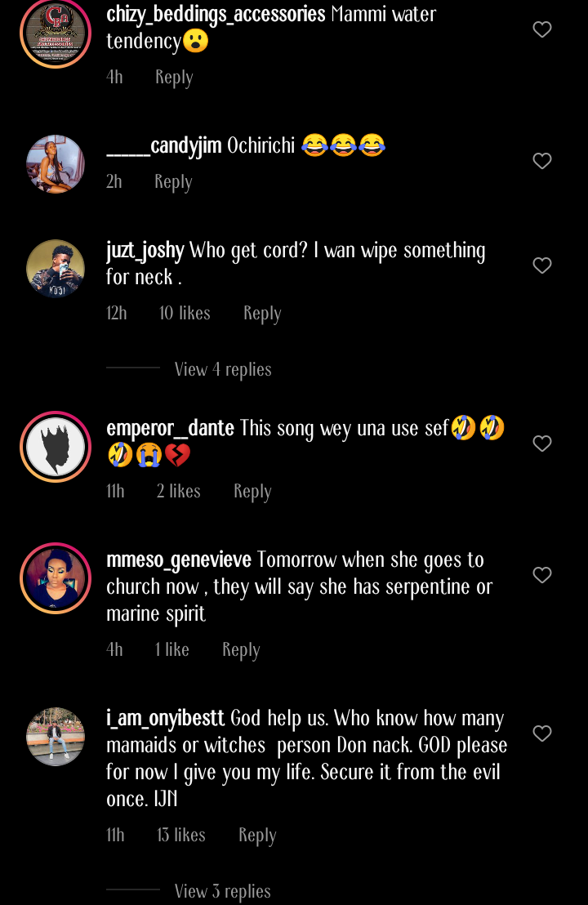Expand View 4 replies under juzt_joshy
This screenshot has width=588, height=905.
click(x=223, y=369)
